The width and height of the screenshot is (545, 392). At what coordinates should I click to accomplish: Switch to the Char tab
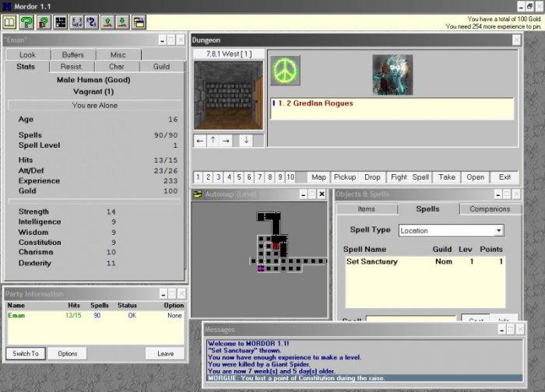[x=117, y=67]
